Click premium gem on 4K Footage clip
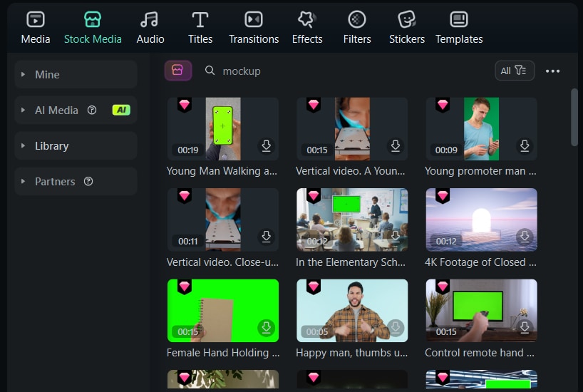This screenshot has width=583, height=392. click(x=443, y=195)
